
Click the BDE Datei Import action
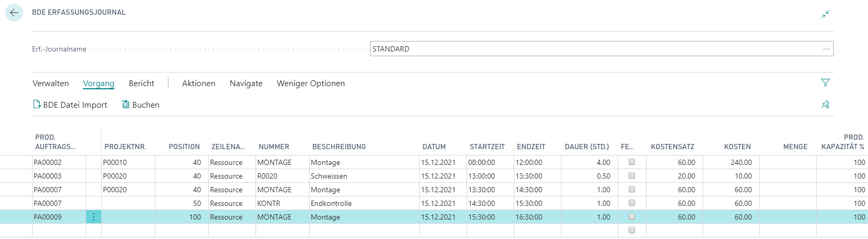tap(70, 105)
